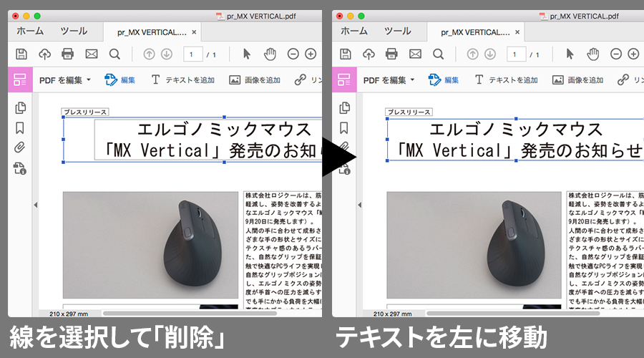Image resolution: width=644 pixels, height=358 pixels.
Task: Zoom in with plus icon in left window
Action: point(311,54)
